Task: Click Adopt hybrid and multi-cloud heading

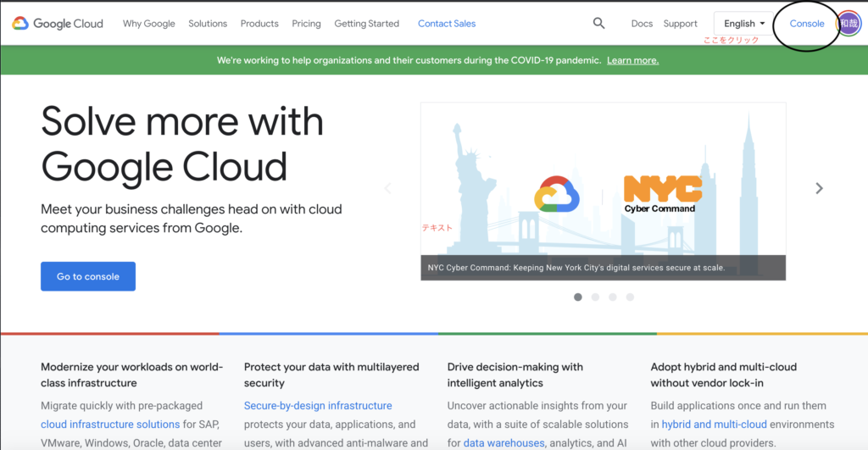Action: [x=724, y=375]
